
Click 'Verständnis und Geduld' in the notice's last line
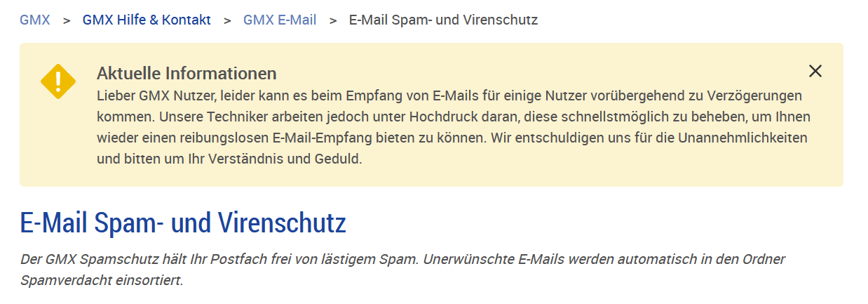(294, 159)
